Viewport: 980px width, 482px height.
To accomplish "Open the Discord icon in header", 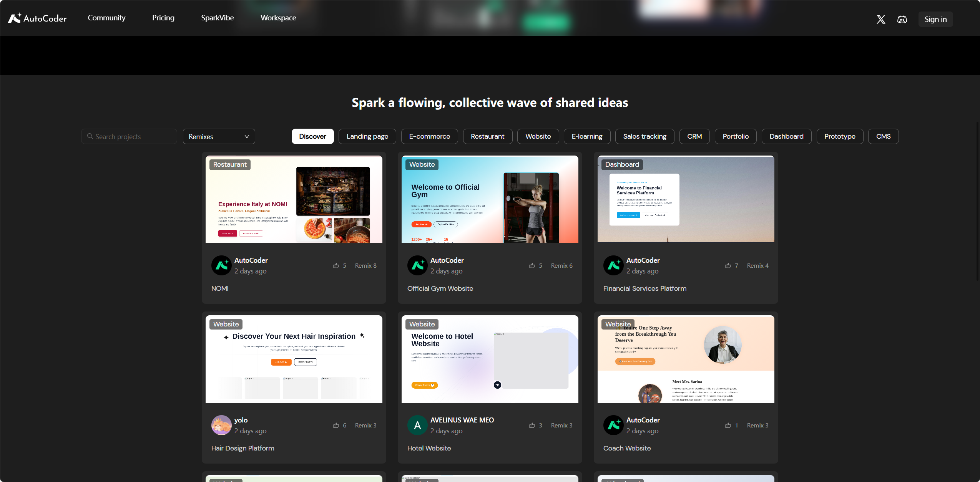I will point(902,19).
